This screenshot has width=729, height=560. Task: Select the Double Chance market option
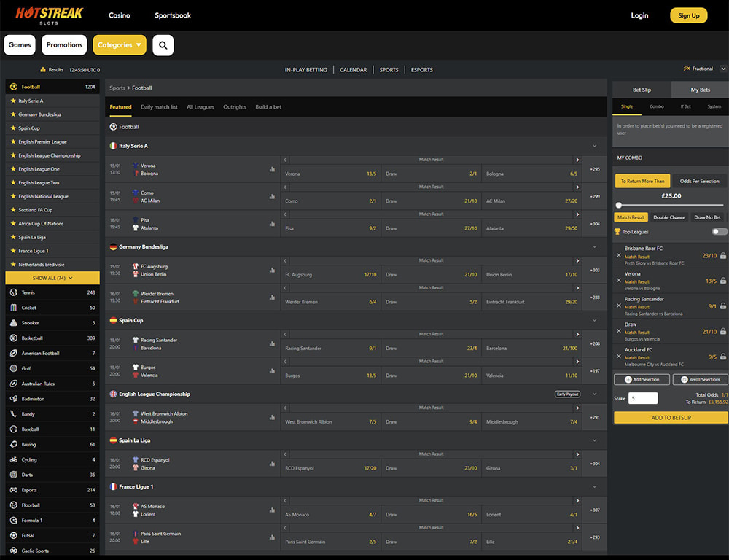coord(668,217)
